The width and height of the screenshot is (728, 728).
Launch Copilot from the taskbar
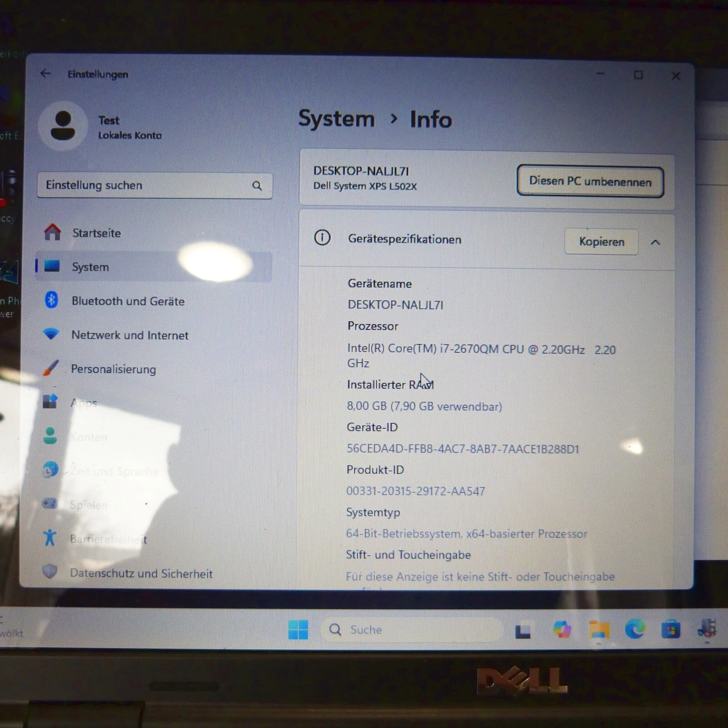coord(562,630)
